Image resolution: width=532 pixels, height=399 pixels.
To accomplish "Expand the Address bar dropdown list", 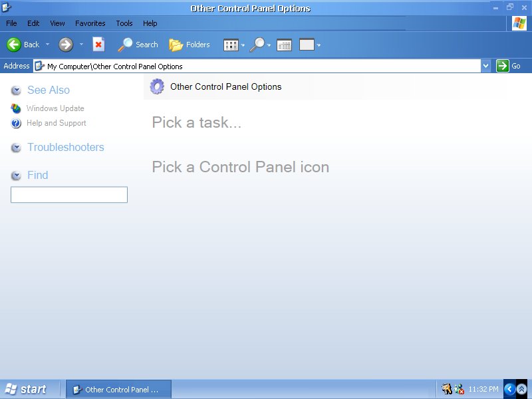I will click(485, 66).
